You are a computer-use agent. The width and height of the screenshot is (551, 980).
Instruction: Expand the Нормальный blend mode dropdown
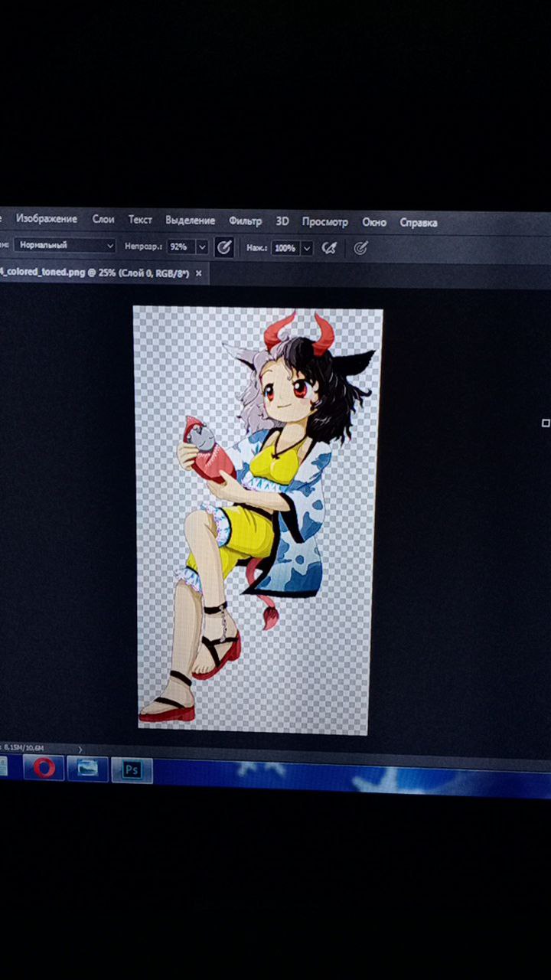(64, 246)
